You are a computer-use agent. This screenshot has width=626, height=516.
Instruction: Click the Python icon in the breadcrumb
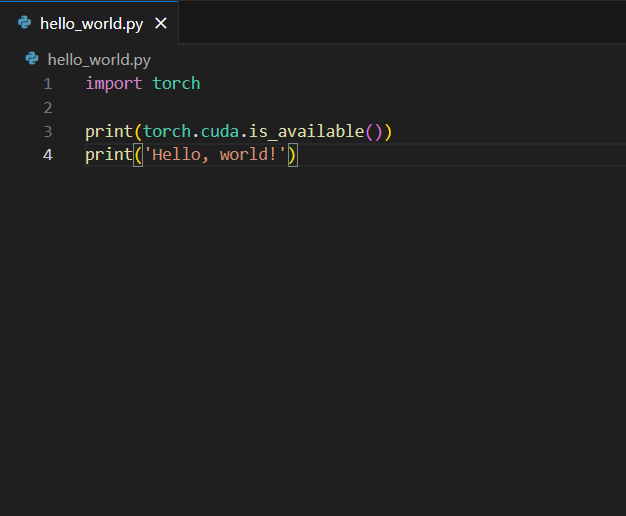pyautogui.click(x=32, y=59)
